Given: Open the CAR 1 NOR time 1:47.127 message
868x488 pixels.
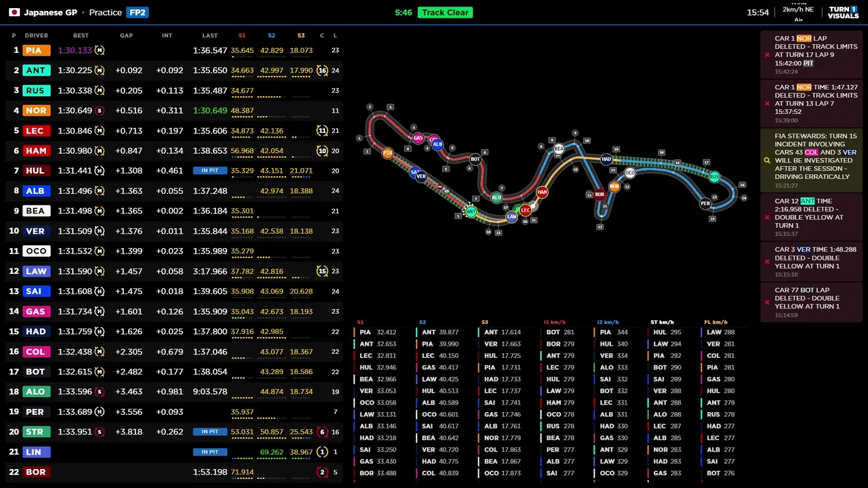Looking at the screenshot, I should point(810,103).
